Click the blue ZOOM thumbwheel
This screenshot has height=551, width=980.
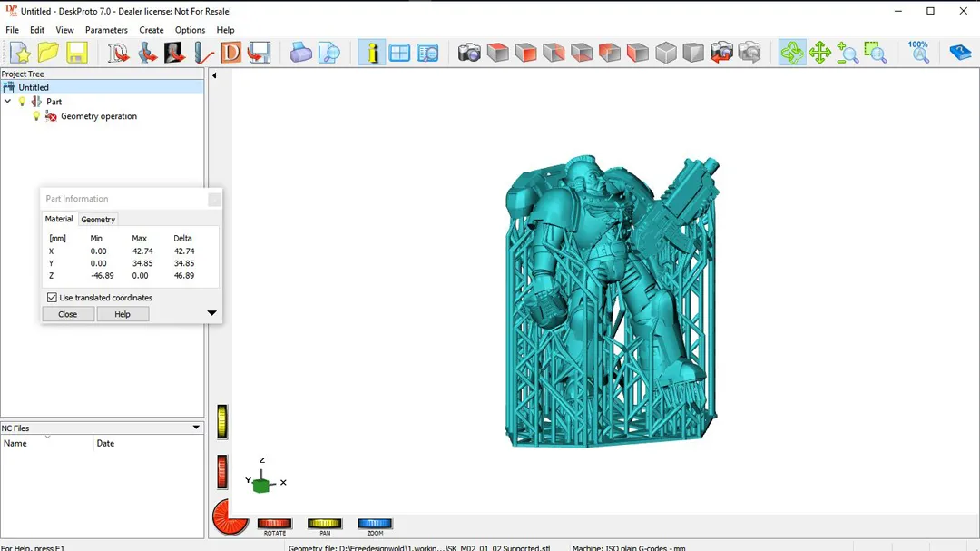pos(375,524)
